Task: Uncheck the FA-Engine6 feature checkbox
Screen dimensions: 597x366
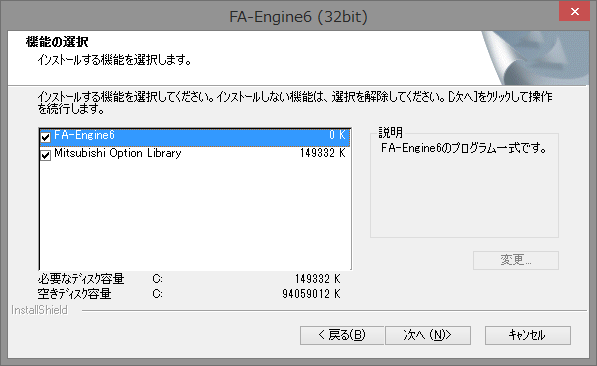Action: pyautogui.click(x=45, y=137)
